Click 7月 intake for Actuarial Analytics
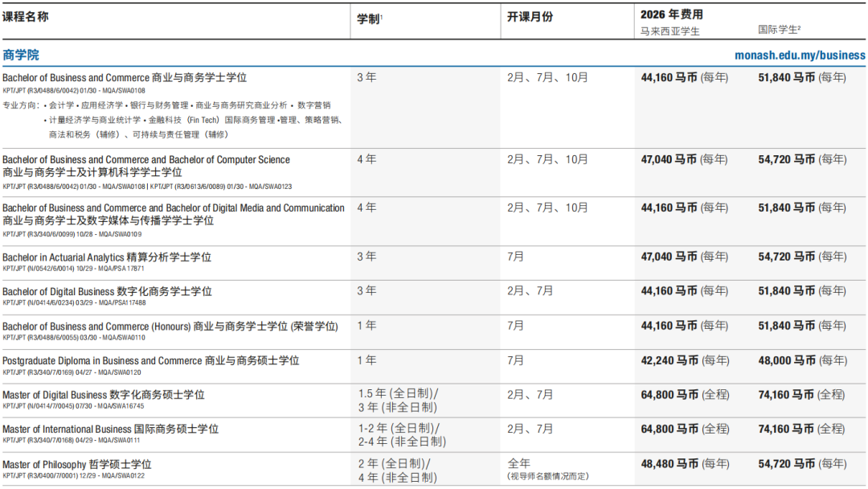The width and height of the screenshot is (868, 489). 515,257
